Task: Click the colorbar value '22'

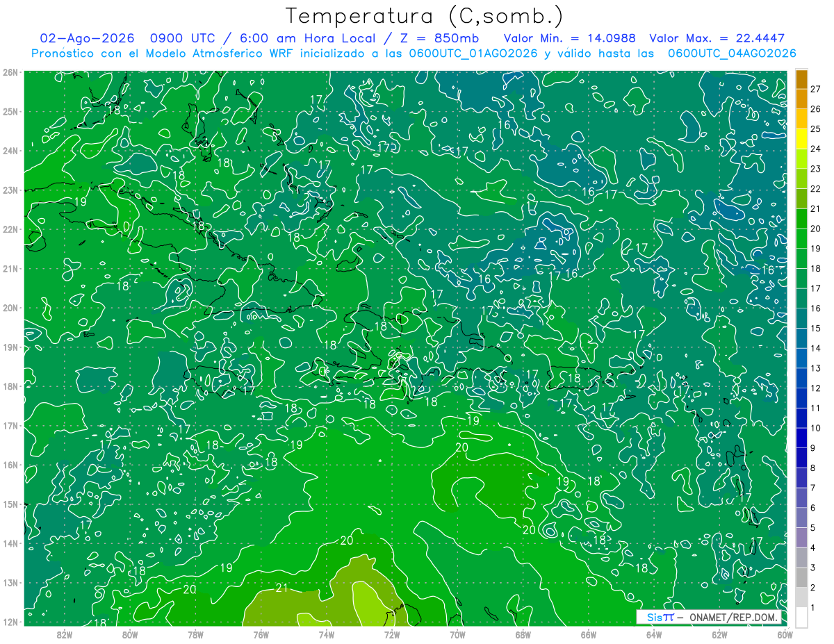Action: click(816, 189)
